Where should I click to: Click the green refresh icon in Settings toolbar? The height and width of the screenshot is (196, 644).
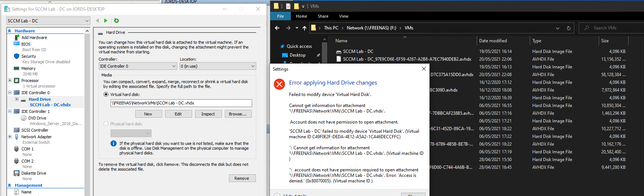[x=116, y=21]
